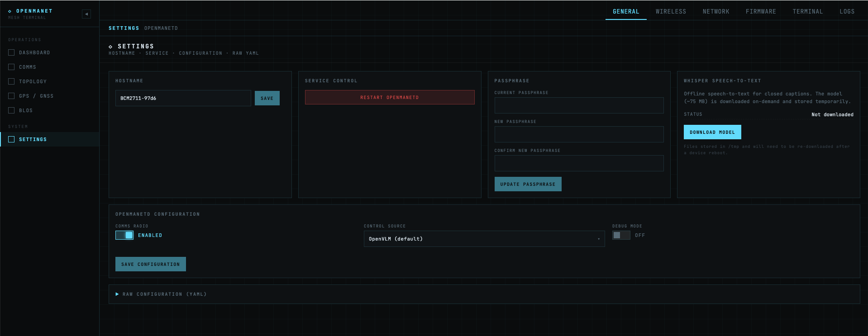
Task: Toggle the Comms Radio switch
Action: point(124,235)
